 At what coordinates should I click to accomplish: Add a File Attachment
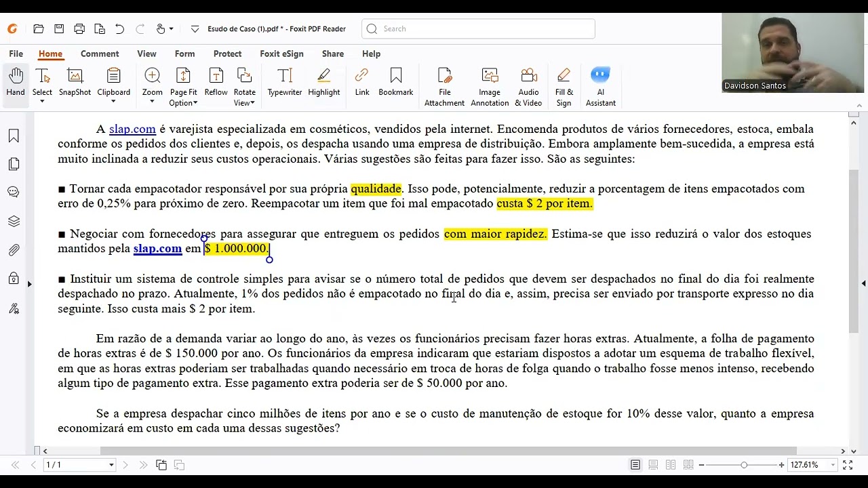pos(444,87)
